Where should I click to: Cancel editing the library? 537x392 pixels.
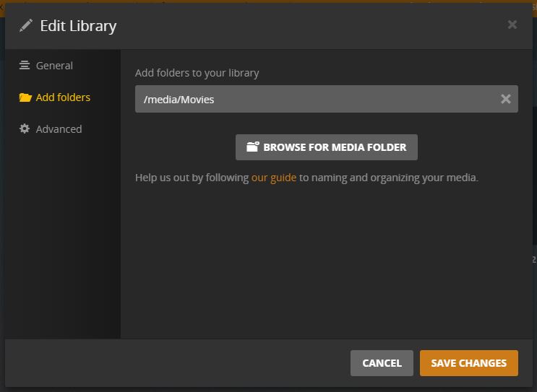pyautogui.click(x=382, y=363)
